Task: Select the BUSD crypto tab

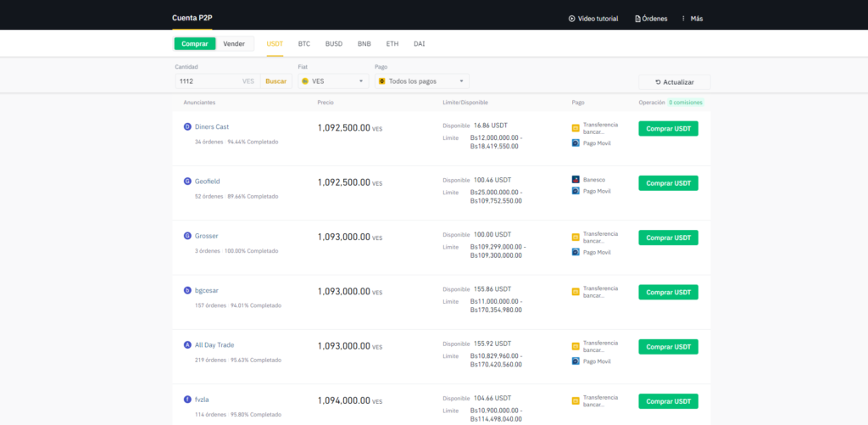Action: click(334, 44)
